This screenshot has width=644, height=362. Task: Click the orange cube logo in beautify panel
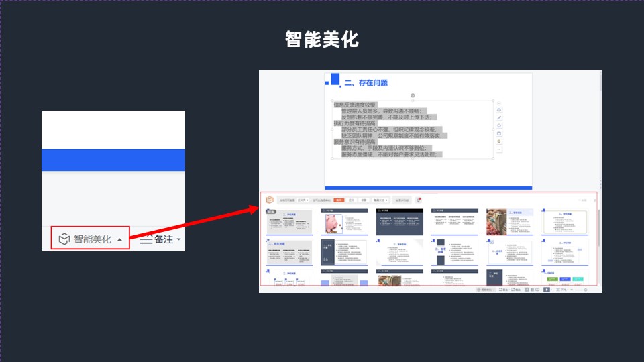pos(270,200)
